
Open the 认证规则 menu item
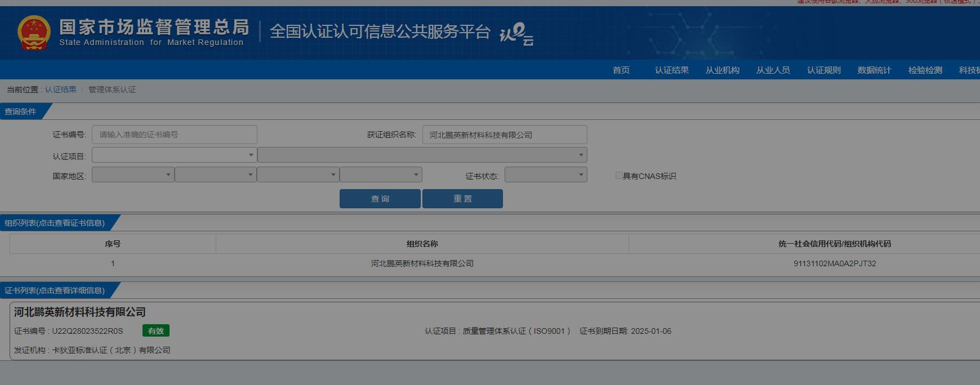tap(824, 70)
